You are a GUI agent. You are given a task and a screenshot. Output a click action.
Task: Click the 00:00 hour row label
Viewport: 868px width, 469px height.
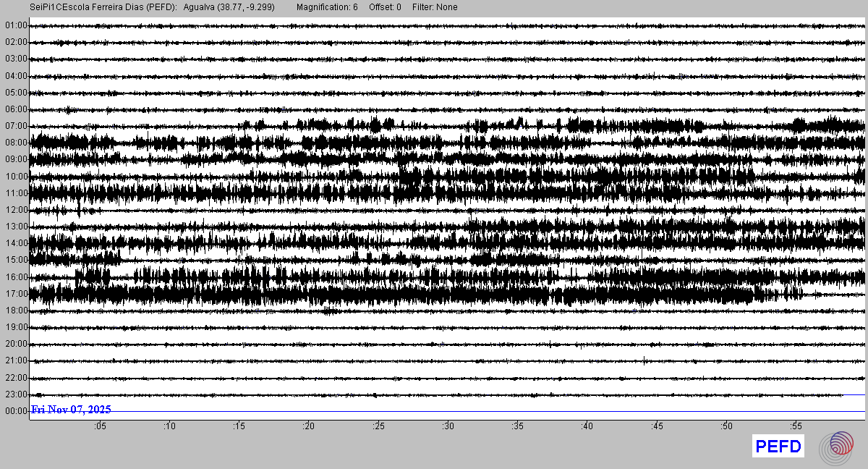(15, 411)
